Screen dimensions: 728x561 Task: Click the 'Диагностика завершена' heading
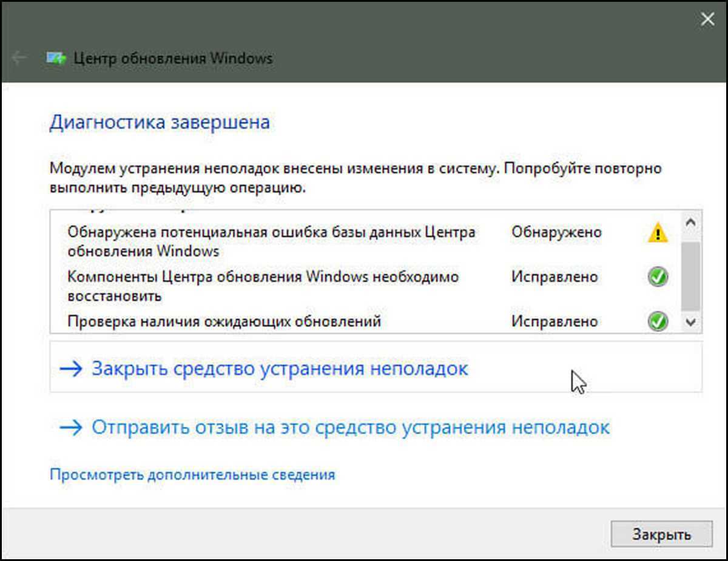(159, 122)
